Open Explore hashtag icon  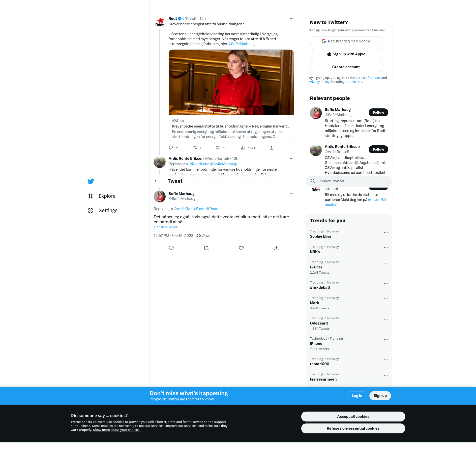pyautogui.click(x=90, y=196)
